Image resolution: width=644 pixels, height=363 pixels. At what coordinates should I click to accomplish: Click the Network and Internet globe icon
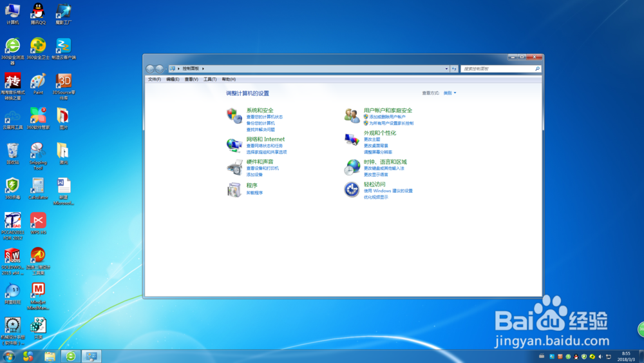pyautogui.click(x=234, y=144)
